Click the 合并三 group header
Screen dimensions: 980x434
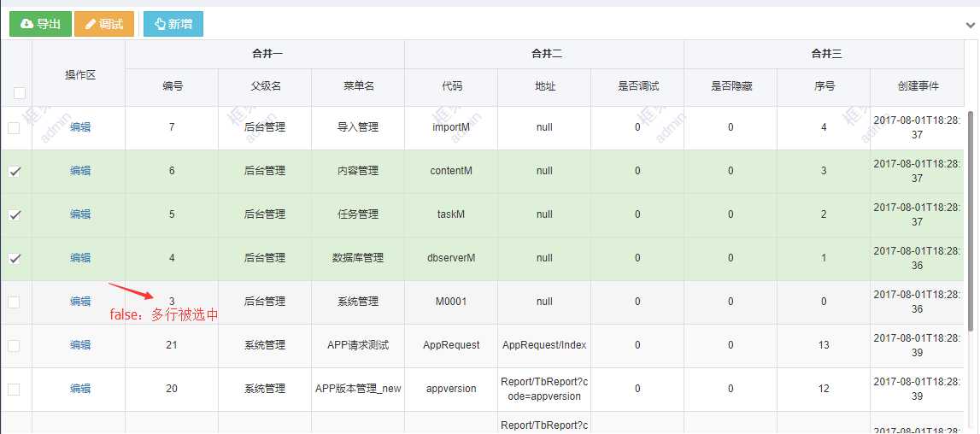824,55
